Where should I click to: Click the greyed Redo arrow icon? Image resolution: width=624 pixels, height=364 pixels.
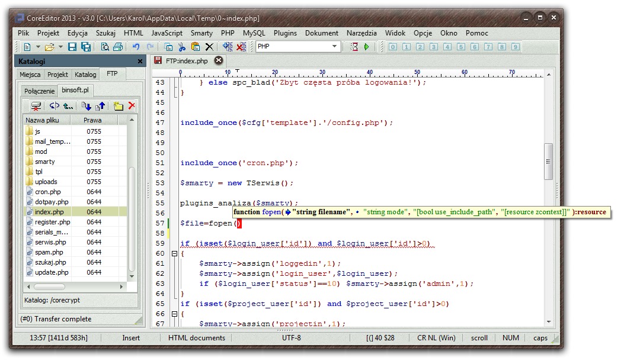click(x=150, y=47)
